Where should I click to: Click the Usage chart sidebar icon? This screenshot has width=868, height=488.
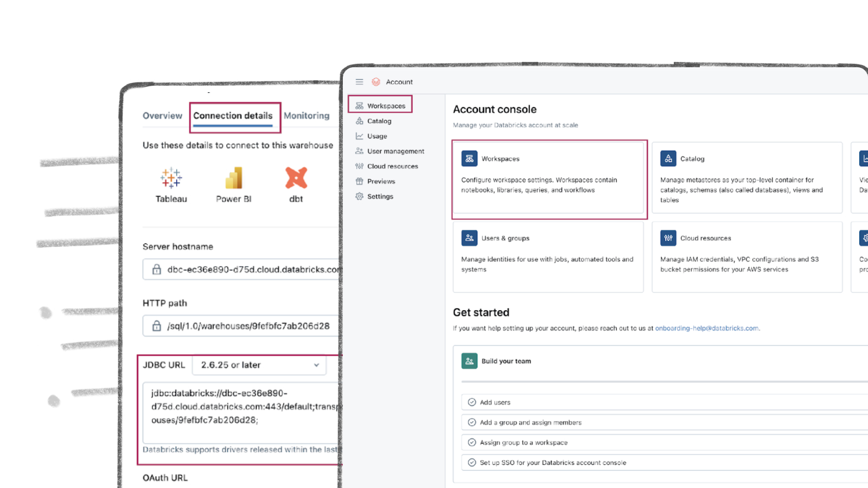coord(359,136)
